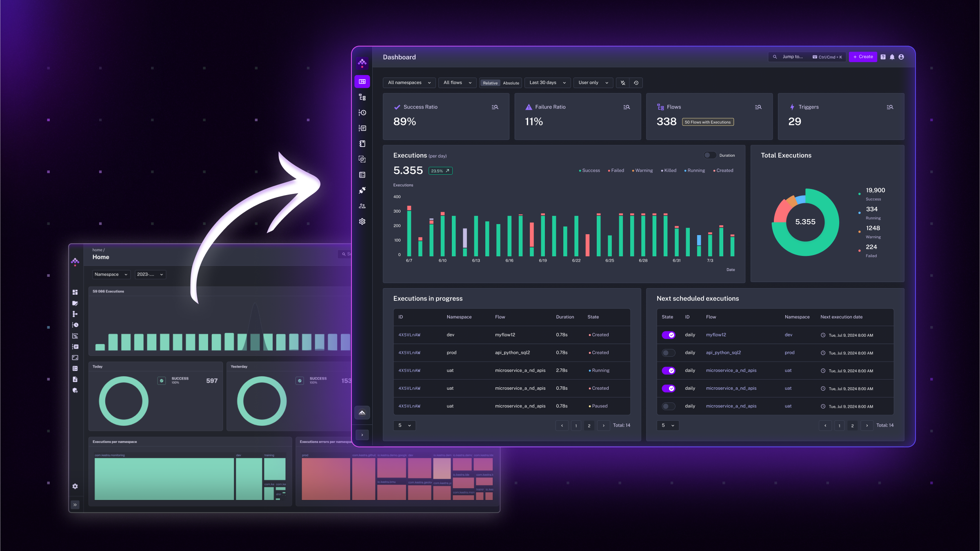Open the Last 30 days date range dropdown

pyautogui.click(x=547, y=82)
